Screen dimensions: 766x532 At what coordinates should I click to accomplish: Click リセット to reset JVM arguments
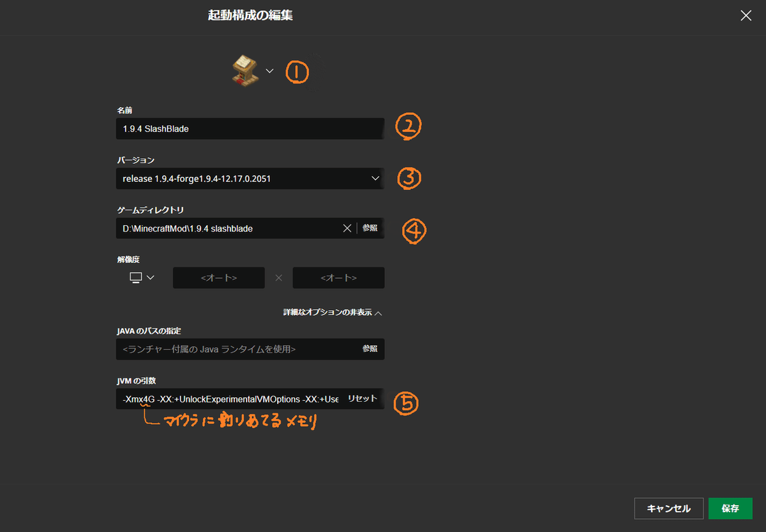pos(362,399)
